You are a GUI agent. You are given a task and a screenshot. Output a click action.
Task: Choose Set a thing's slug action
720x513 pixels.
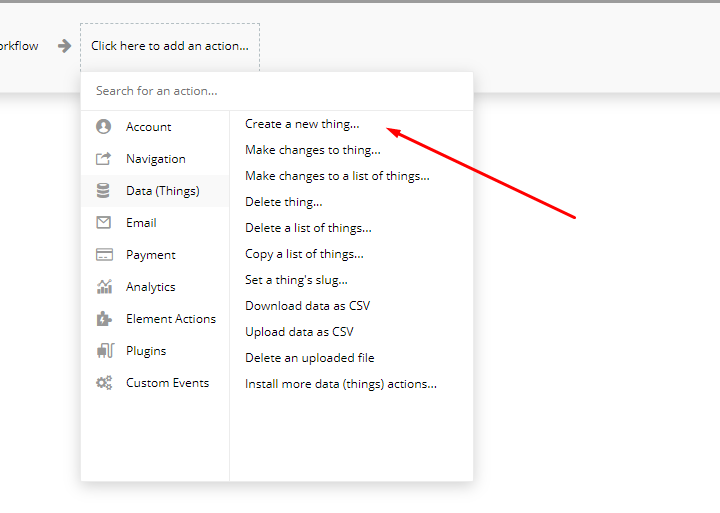296,280
